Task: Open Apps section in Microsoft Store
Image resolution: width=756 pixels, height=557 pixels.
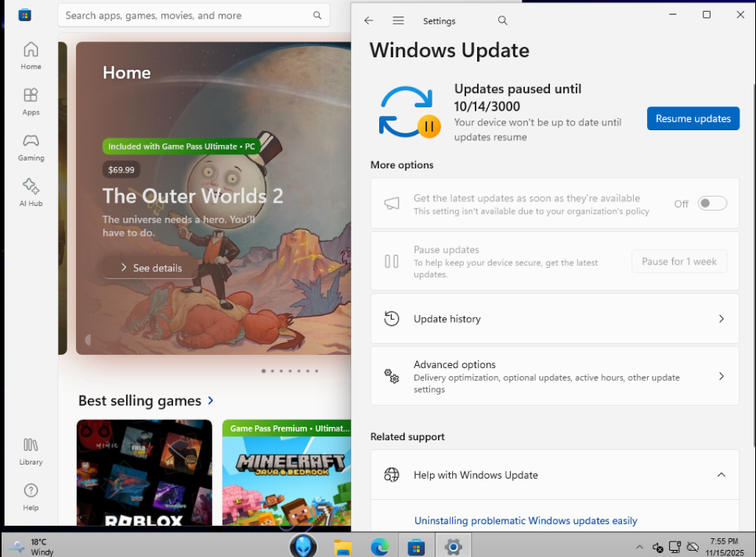Action: click(31, 102)
